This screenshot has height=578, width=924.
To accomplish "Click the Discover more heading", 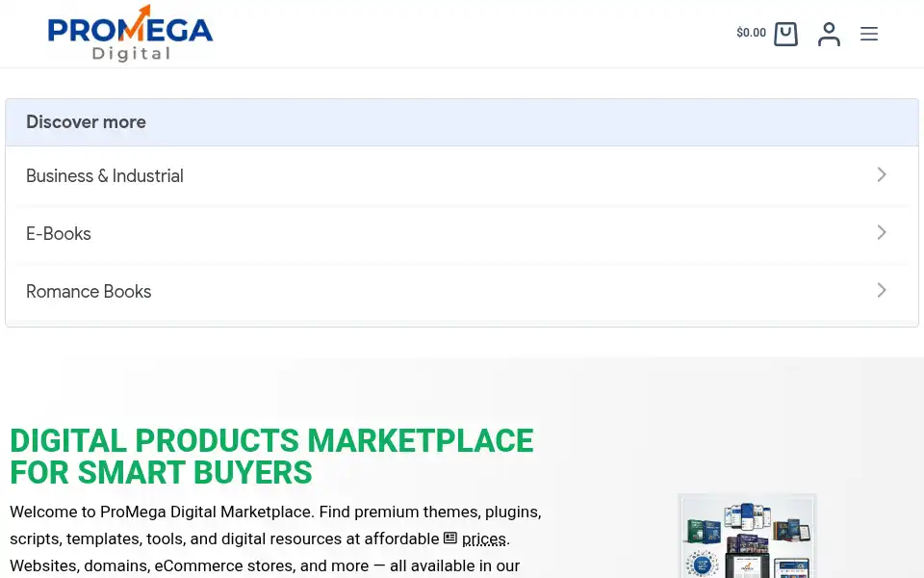I will point(86,122).
